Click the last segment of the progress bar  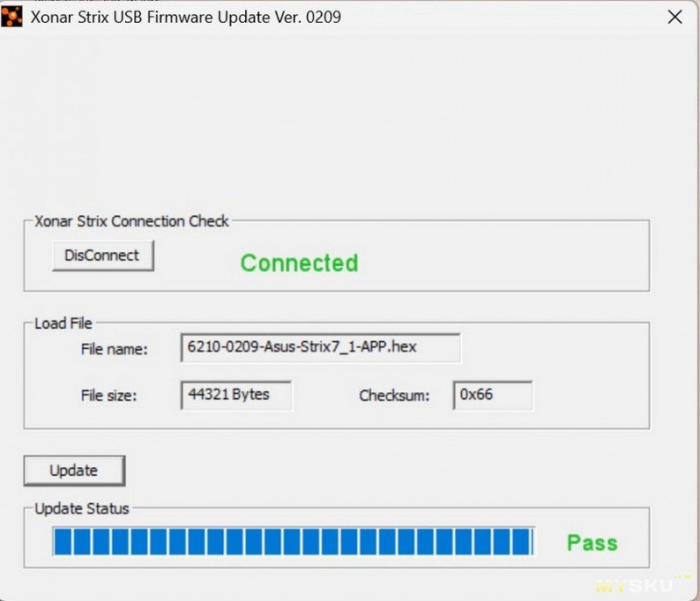point(522,542)
